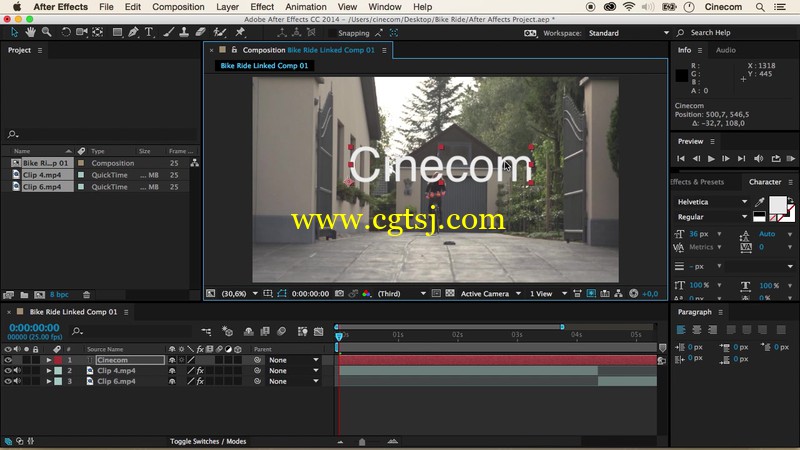
Task: Select the Roto Brush tool
Action: [x=220, y=33]
